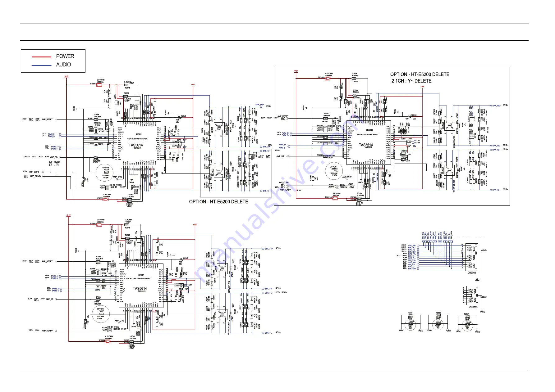Click the R2066 resistor label
Viewport: 555px width, 392px height.
[x=438, y=313]
